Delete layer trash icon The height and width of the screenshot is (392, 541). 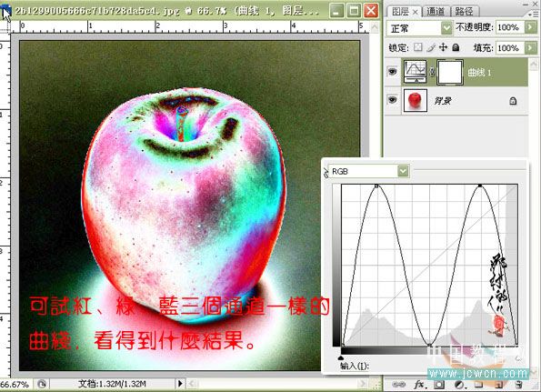(518, 385)
